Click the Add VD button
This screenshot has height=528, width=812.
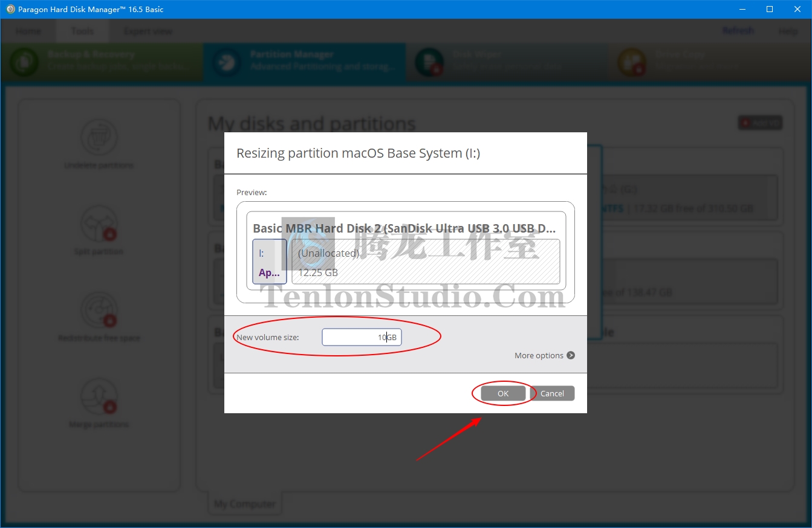coord(760,123)
